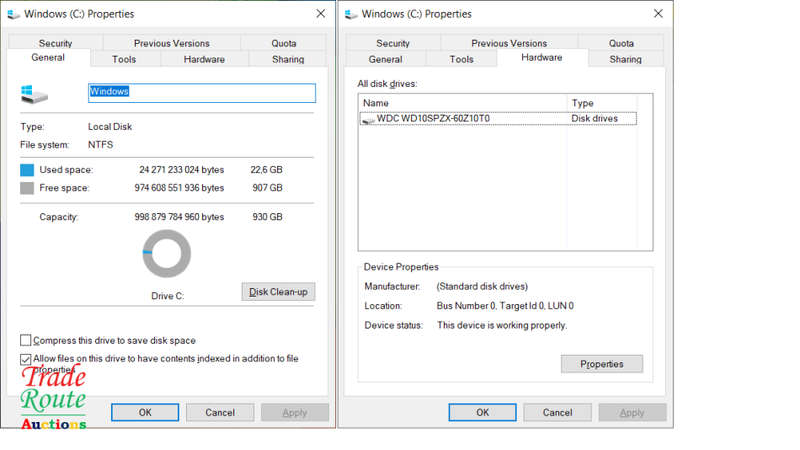800x450 pixels.
Task: Click This device is working properly text
Action: click(x=502, y=326)
